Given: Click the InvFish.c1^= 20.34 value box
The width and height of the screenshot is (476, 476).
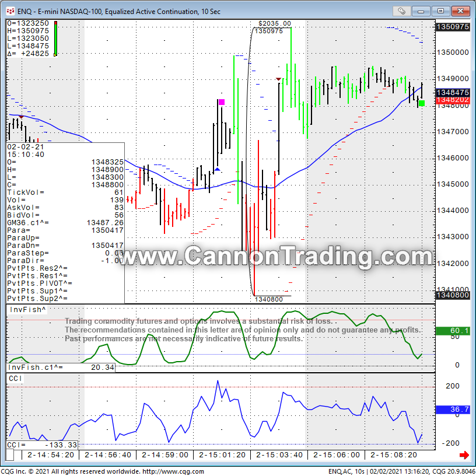Looking at the screenshot, I should point(61,367).
